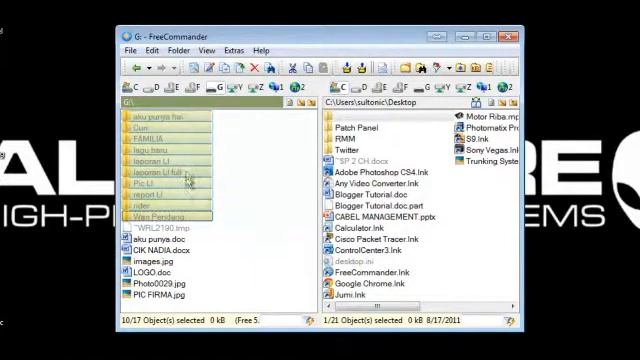
Task: Open the Extras menu
Action: [x=234, y=51]
